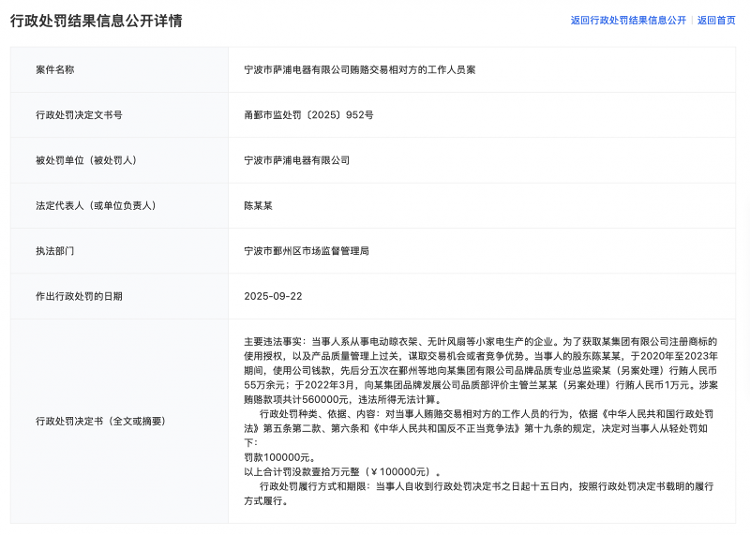This screenshot has height=535, width=750.
Task: Click the 案件名称 row label
Action: point(55,70)
